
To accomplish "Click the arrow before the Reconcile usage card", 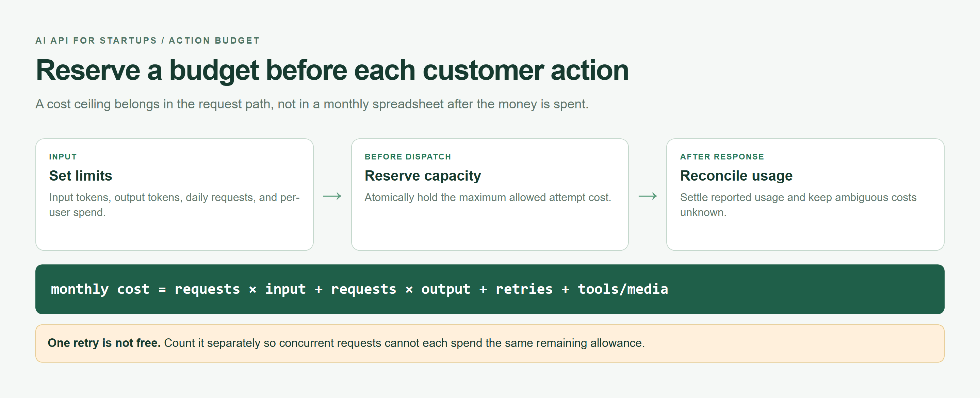I will point(648,196).
